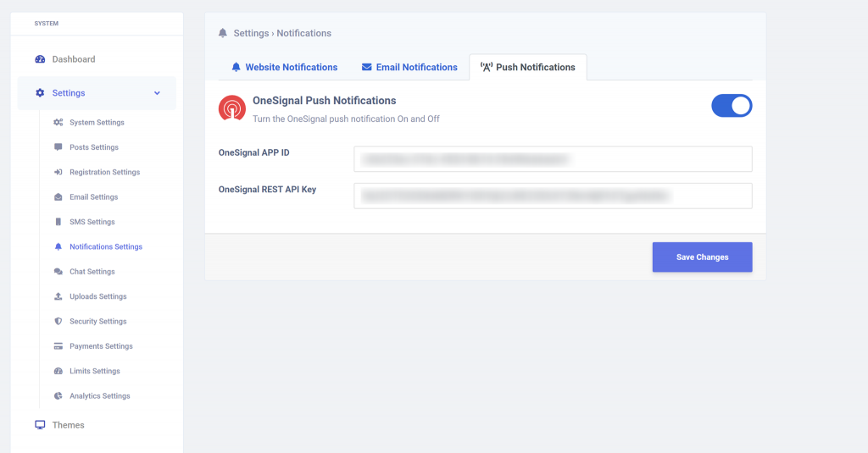Click the Save Changes button
868x453 pixels.
point(702,257)
